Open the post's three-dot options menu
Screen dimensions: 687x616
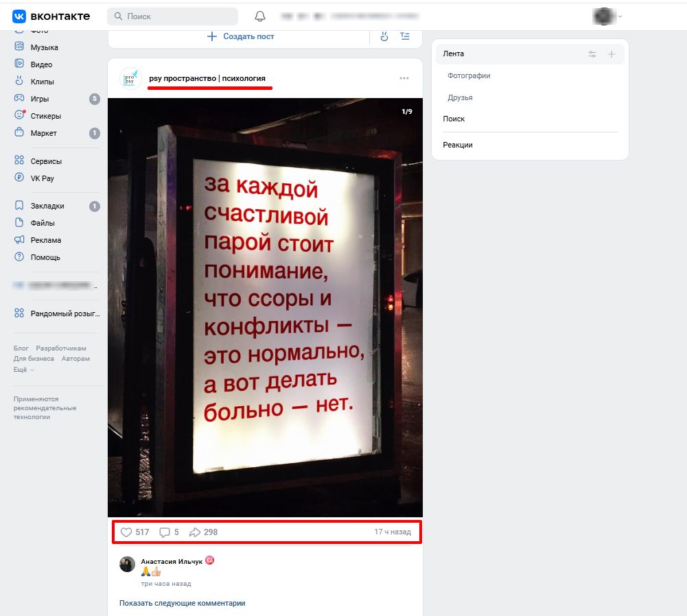click(404, 78)
